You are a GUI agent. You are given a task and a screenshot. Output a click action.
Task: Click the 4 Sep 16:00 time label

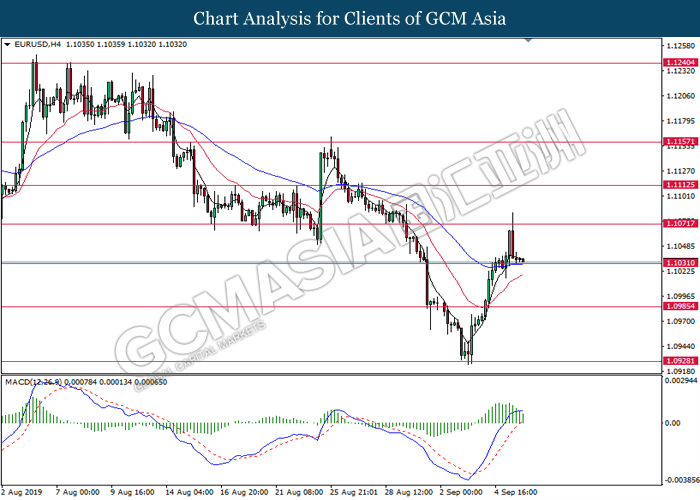(516, 492)
